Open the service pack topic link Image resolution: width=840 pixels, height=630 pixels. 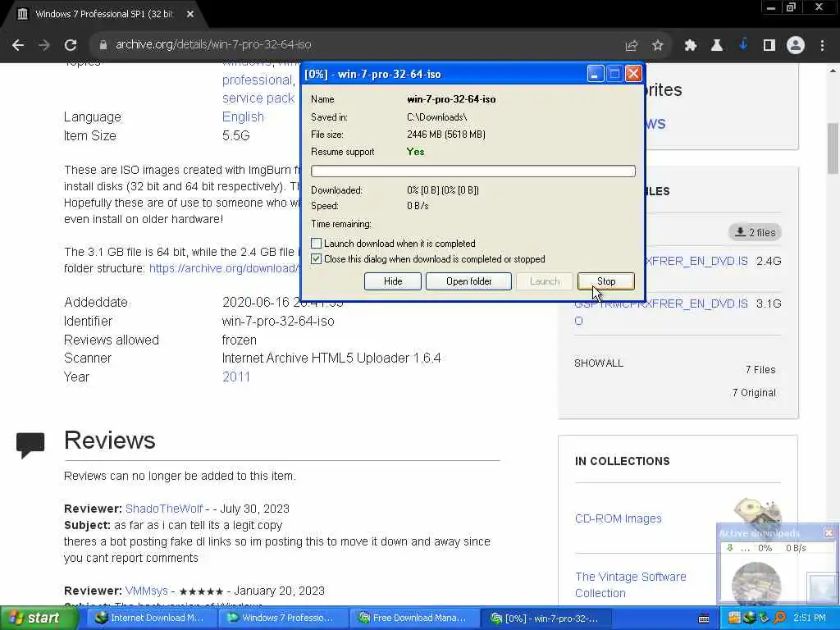coord(258,98)
